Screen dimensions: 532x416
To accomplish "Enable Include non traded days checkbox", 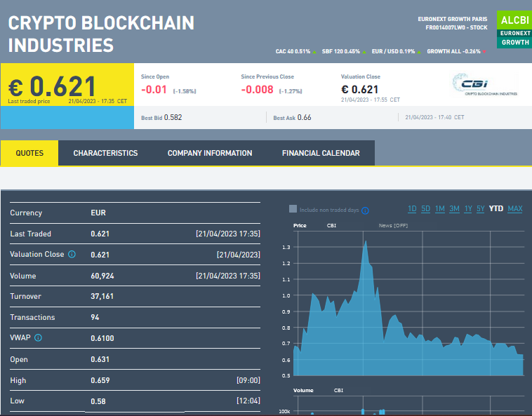I will [x=293, y=209].
